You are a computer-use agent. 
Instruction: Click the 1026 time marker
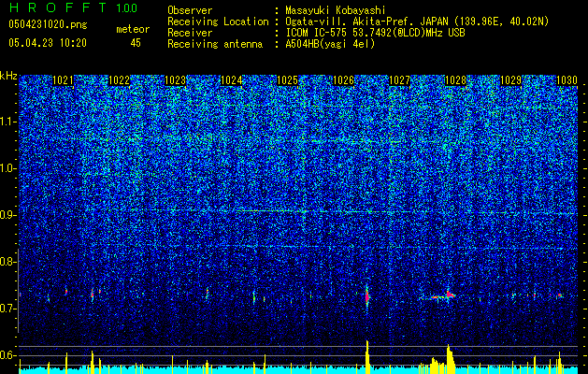[343, 80]
